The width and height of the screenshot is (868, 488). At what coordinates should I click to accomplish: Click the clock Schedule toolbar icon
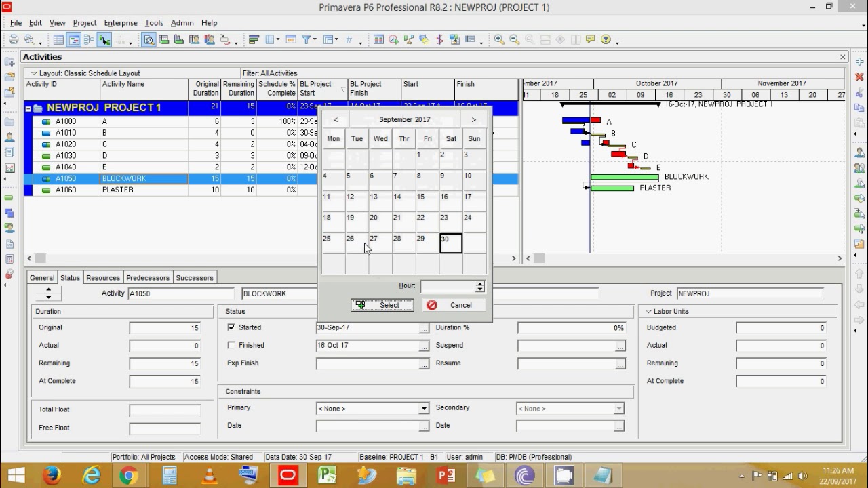[x=394, y=40]
